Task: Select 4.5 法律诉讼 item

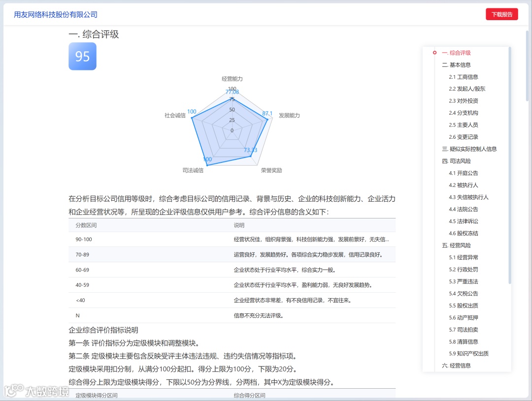Action: coord(463,221)
